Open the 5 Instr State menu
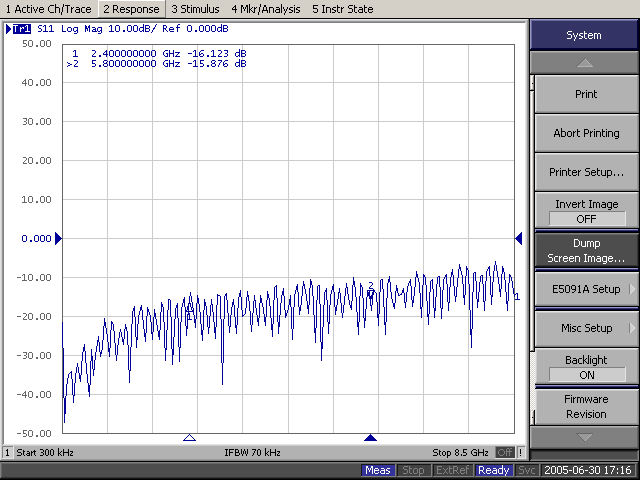 pos(342,9)
